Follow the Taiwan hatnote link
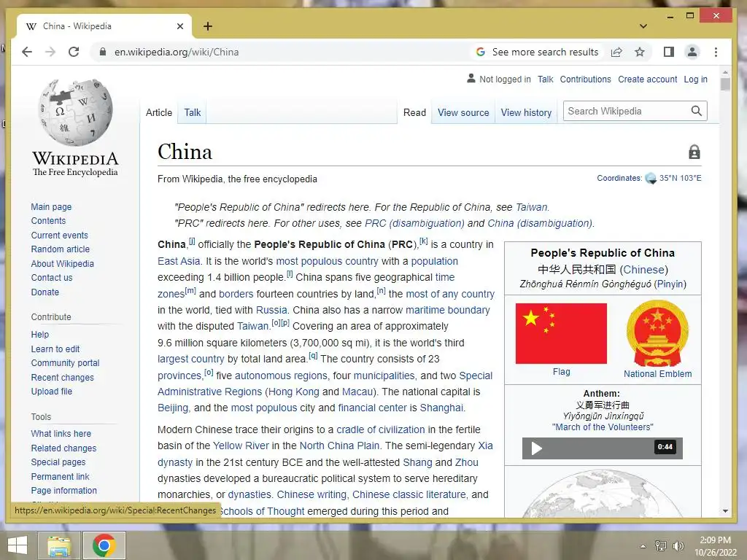Viewport: 747px width, 560px height. [x=531, y=207]
